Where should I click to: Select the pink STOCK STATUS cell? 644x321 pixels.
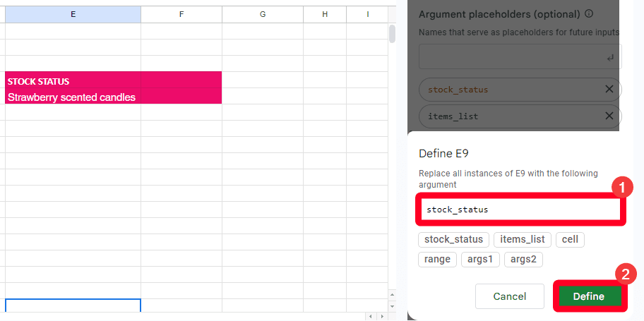[73, 81]
